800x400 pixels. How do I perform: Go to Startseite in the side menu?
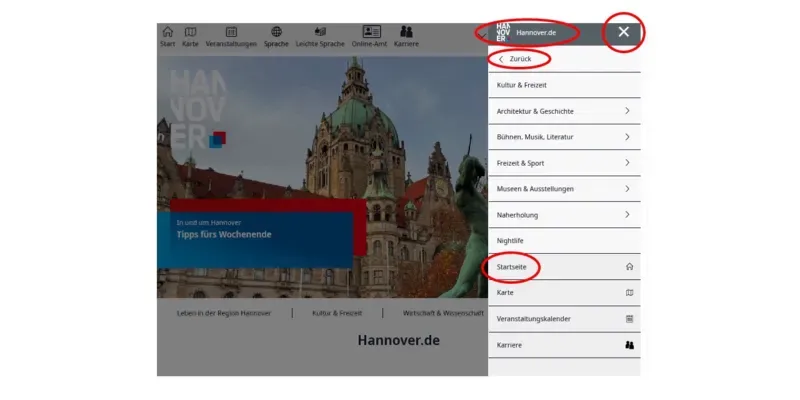564,266
